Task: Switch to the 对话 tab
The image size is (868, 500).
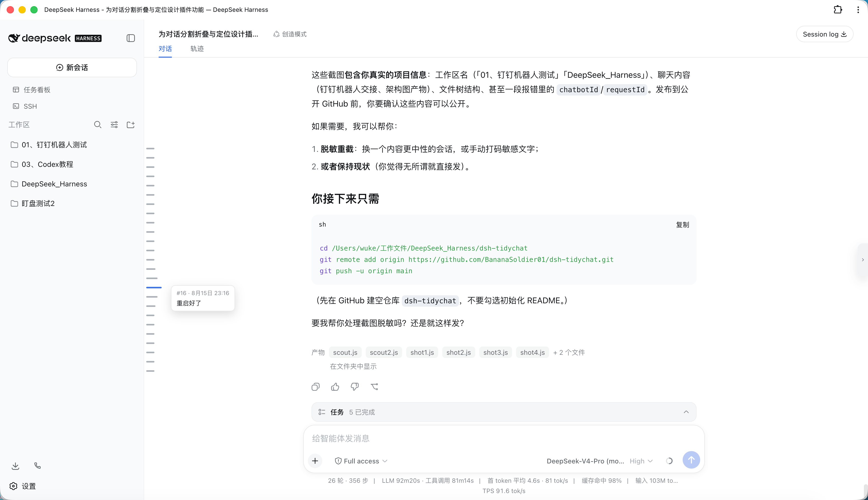Action: pyautogui.click(x=165, y=49)
